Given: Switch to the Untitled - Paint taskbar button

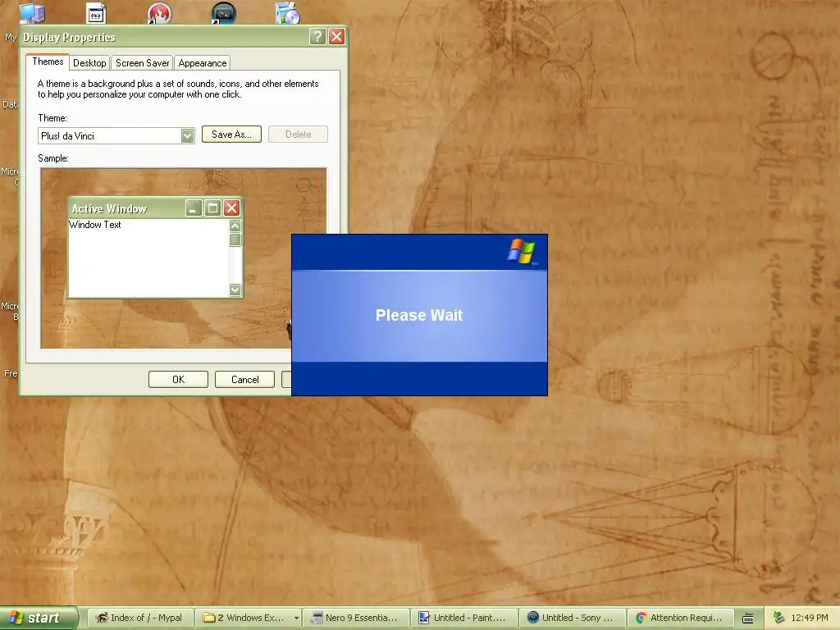Looking at the screenshot, I should [x=464, y=618].
